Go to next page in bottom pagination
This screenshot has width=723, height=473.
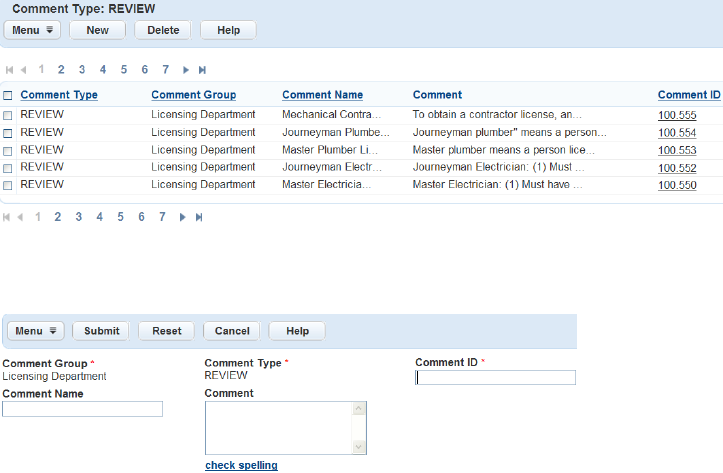[183, 217]
